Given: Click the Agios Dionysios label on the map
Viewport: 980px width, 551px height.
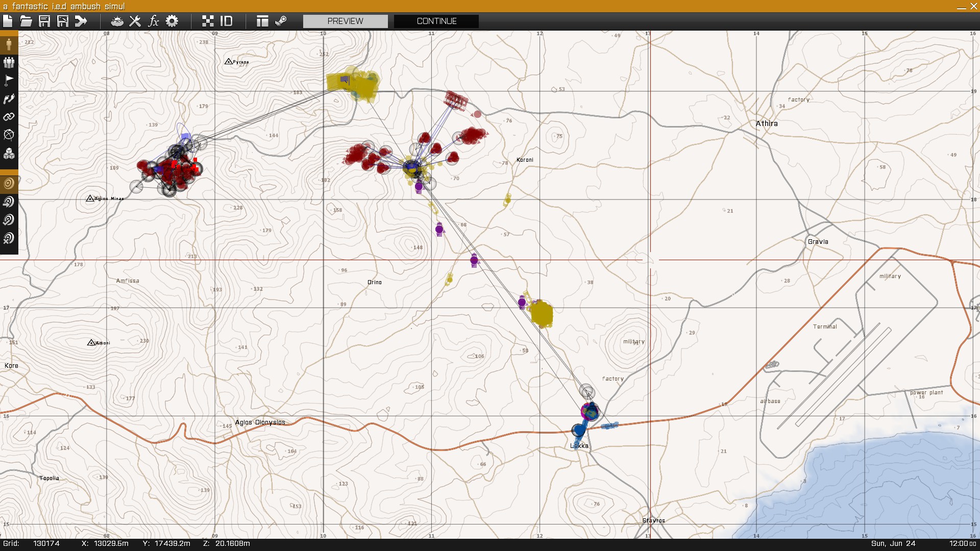Looking at the screenshot, I should click(x=260, y=422).
